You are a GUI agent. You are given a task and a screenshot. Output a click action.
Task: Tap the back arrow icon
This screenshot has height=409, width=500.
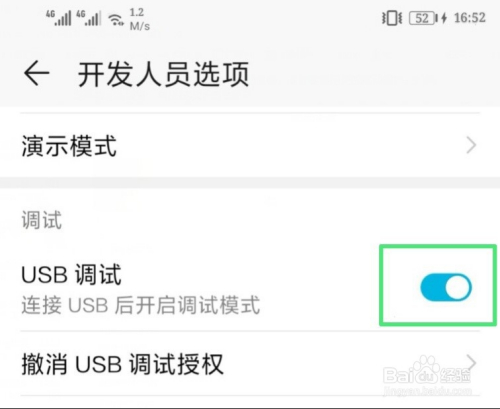[x=37, y=74]
